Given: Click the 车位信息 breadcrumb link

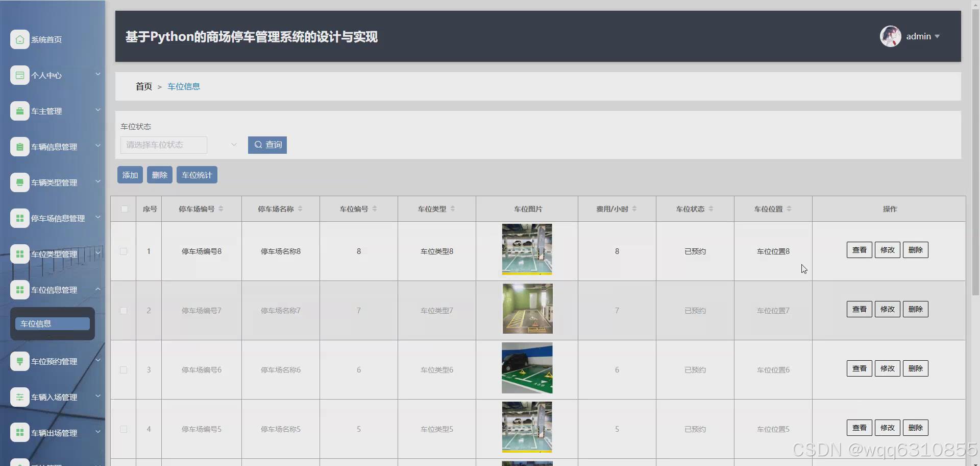Looking at the screenshot, I should click(x=184, y=86).
